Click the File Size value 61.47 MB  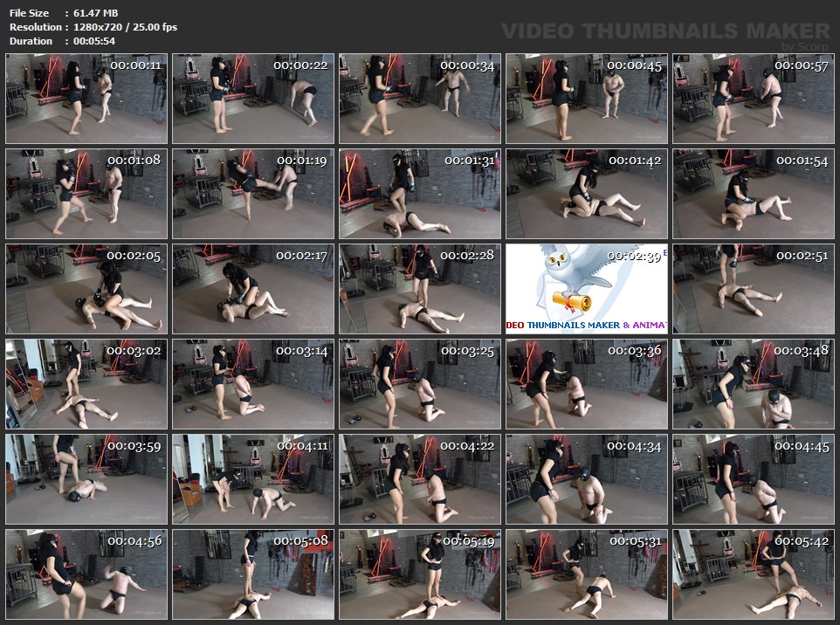[x=96, y=13]
